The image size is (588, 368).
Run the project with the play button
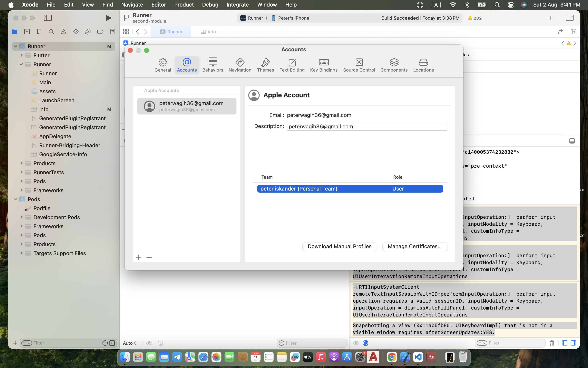[108, 18]
